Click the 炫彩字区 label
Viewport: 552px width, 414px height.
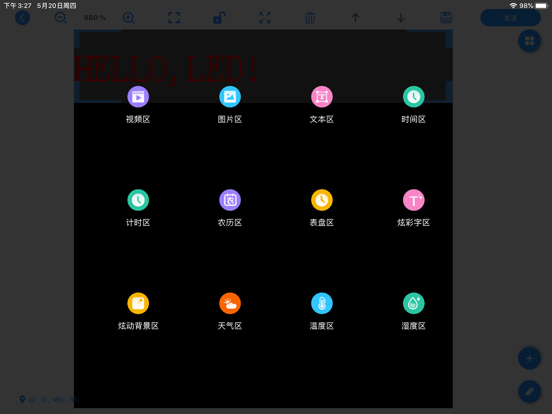pos(414,222)
